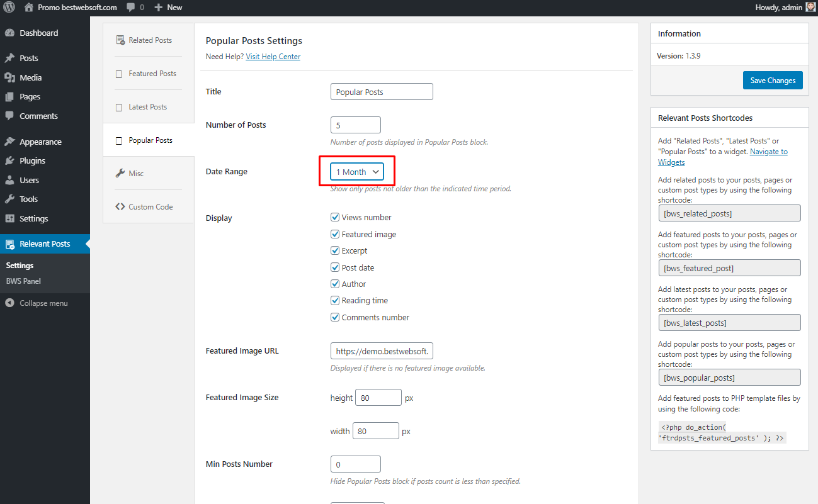Image resolution: width=818 pixels, height=504 pixels.
Task: Click the Plugins plug icon
Action: pyautogui.click(x=9, y=160)
